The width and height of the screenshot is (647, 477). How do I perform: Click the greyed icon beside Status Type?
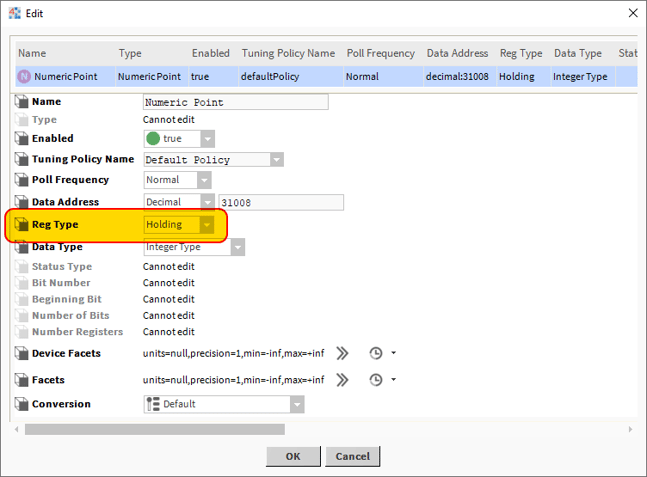[21, 267]
